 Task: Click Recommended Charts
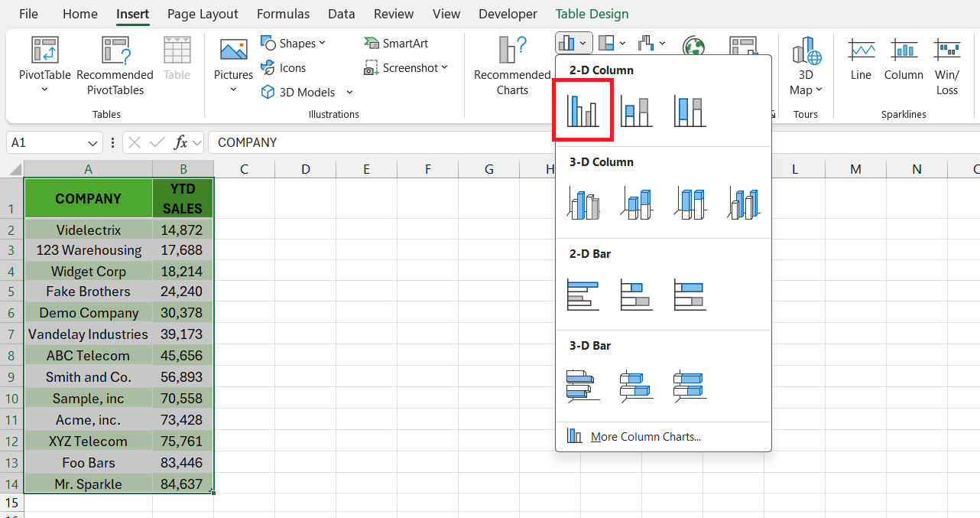pos(511,67)
